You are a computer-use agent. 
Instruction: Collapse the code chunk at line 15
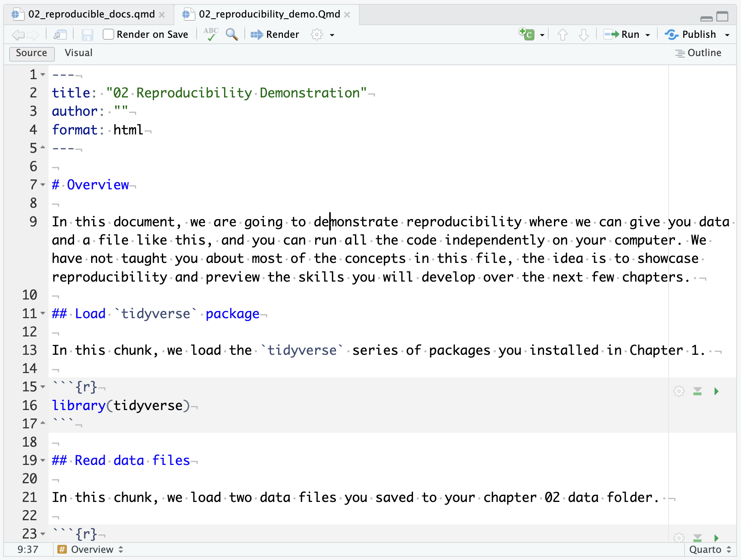[x=43, y=387]
